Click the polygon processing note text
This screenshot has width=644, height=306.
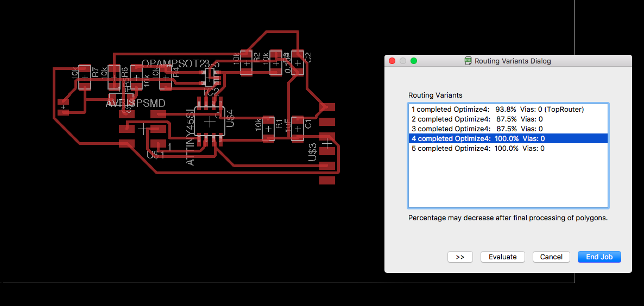508,218
